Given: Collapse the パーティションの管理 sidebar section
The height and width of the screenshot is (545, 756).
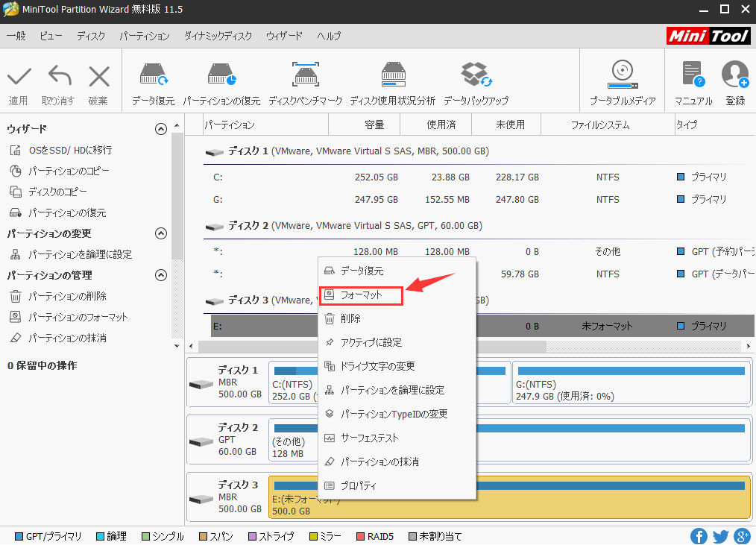Looking at the screenshot, I should 161,275.
